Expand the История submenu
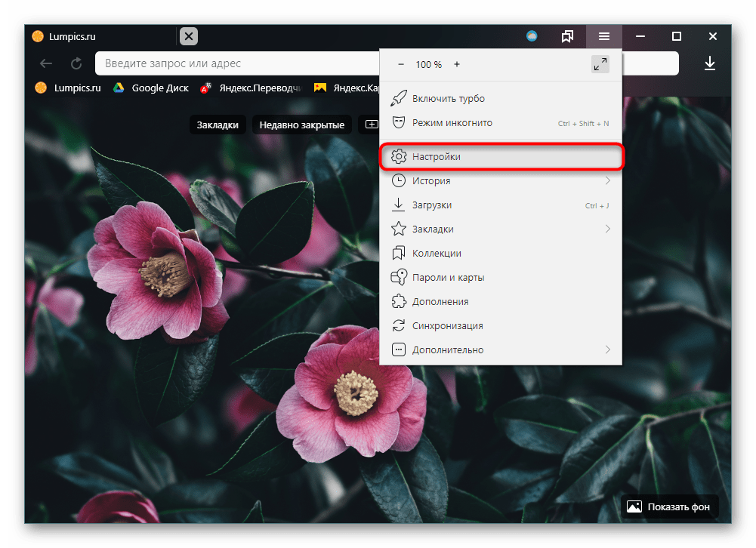 click(x=607, y=181)
